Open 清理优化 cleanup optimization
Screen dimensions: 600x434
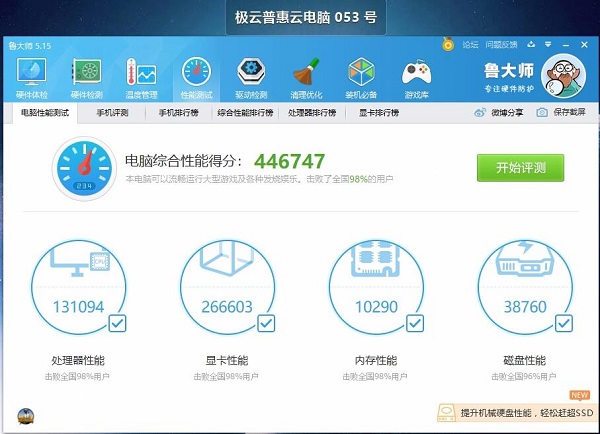306,78
